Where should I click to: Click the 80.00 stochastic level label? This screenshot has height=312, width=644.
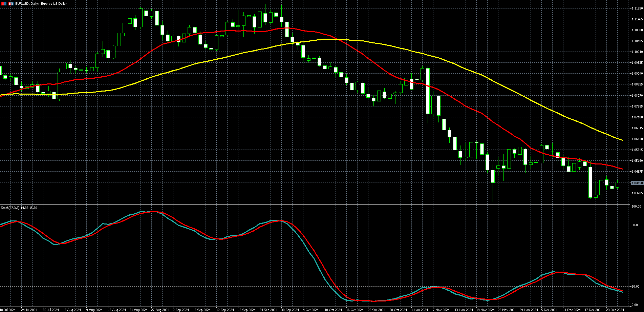click(636, 225)
